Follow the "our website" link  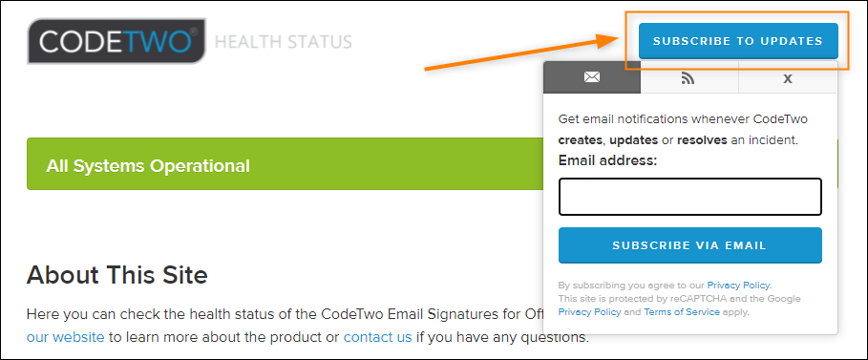[65, 337]
